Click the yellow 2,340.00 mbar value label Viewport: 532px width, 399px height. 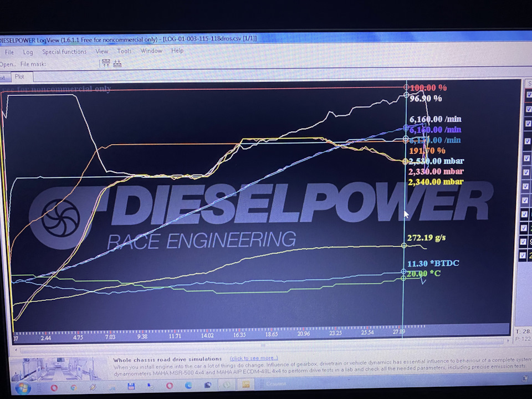436,182
